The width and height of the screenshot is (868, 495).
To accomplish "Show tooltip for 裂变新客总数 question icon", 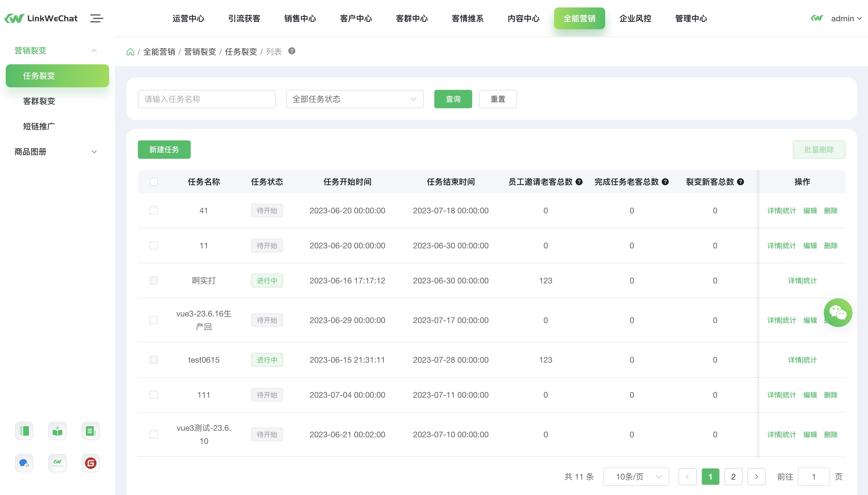I will 740,182.
